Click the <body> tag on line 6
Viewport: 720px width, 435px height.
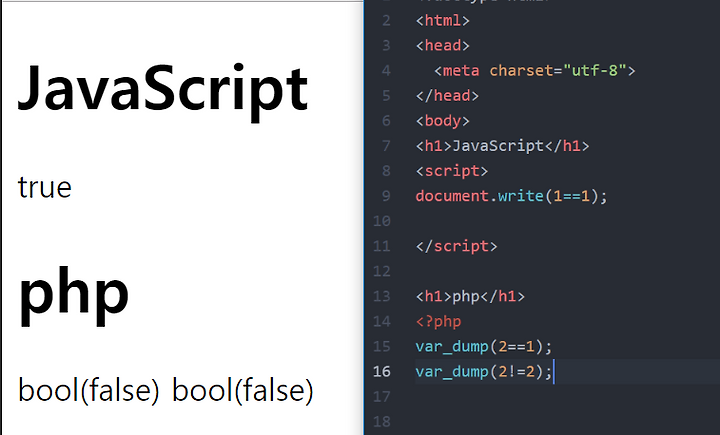point(443,121)
